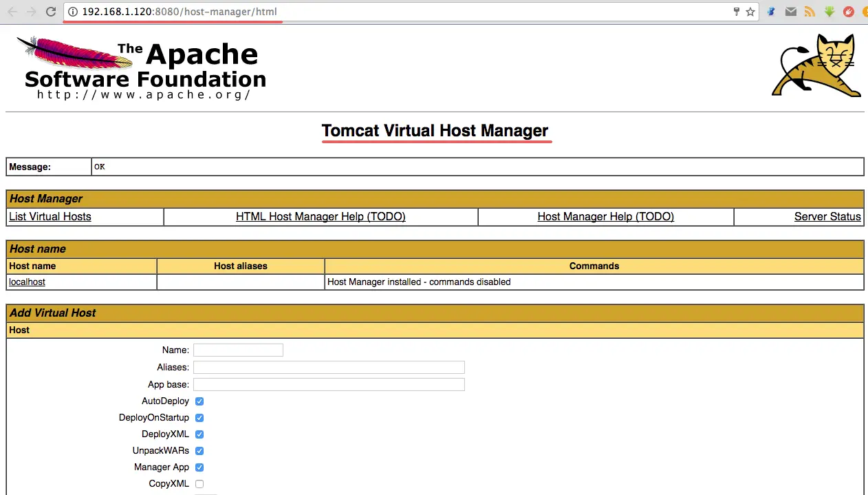Click 'Host Manager installed - commands disabled' text
Screen dimensions: 868x495
[419, 282]
